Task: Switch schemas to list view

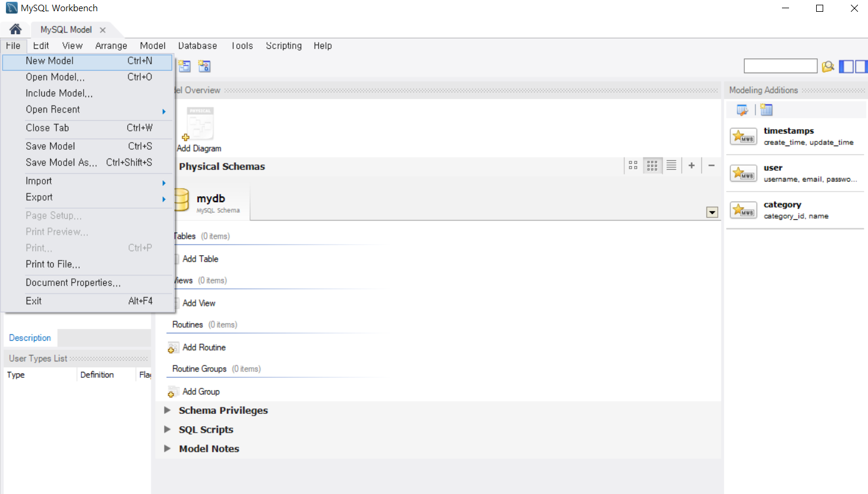Action: coord(671,166)
